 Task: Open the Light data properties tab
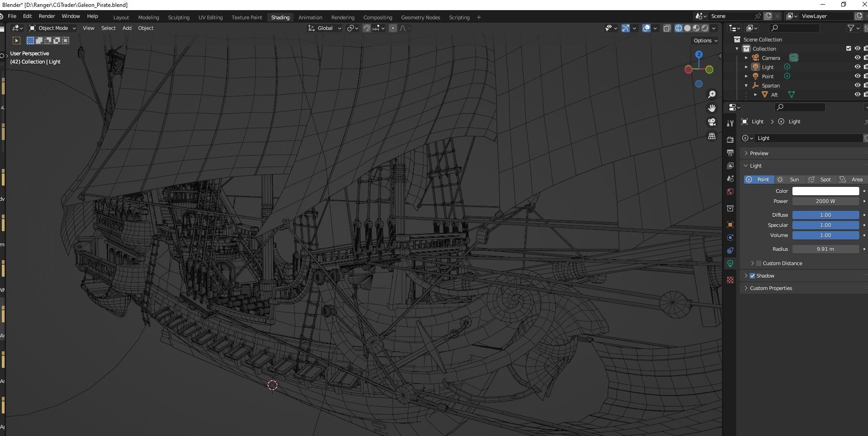[x=730, y=263]
